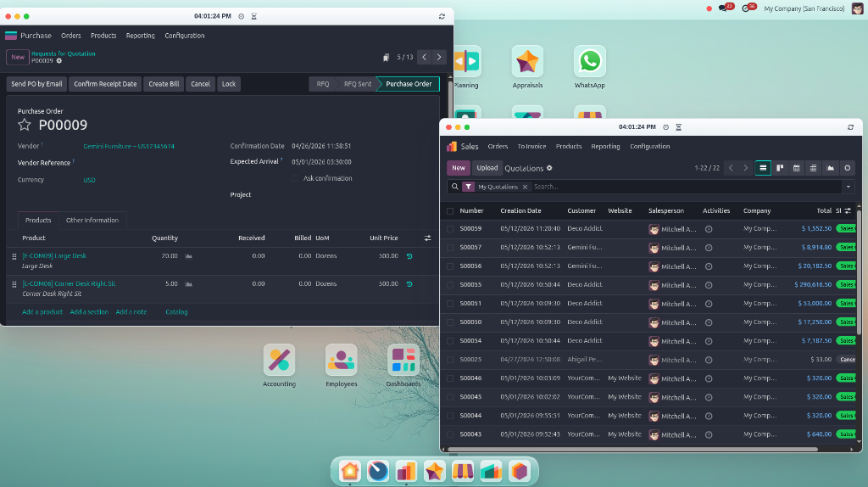Open Purchase Reporting menu
The height and width of the screenshot is (487, 868).
140,36
